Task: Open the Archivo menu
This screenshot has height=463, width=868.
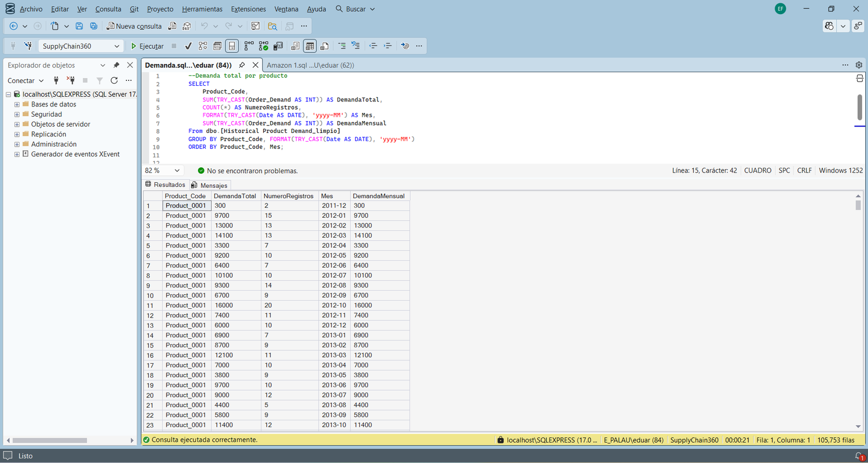Action: [x=31, y=9]
